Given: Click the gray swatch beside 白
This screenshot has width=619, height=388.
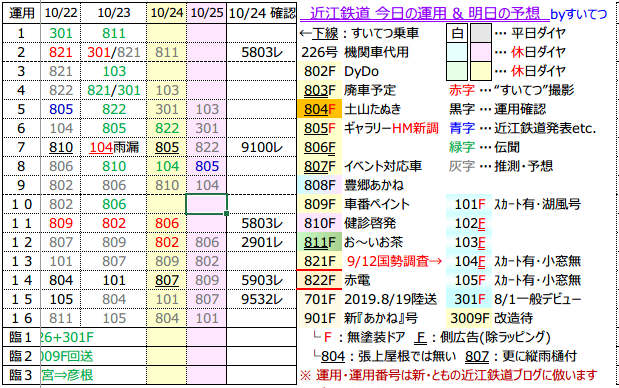Looking at the screenshot, I should point(481,33).
